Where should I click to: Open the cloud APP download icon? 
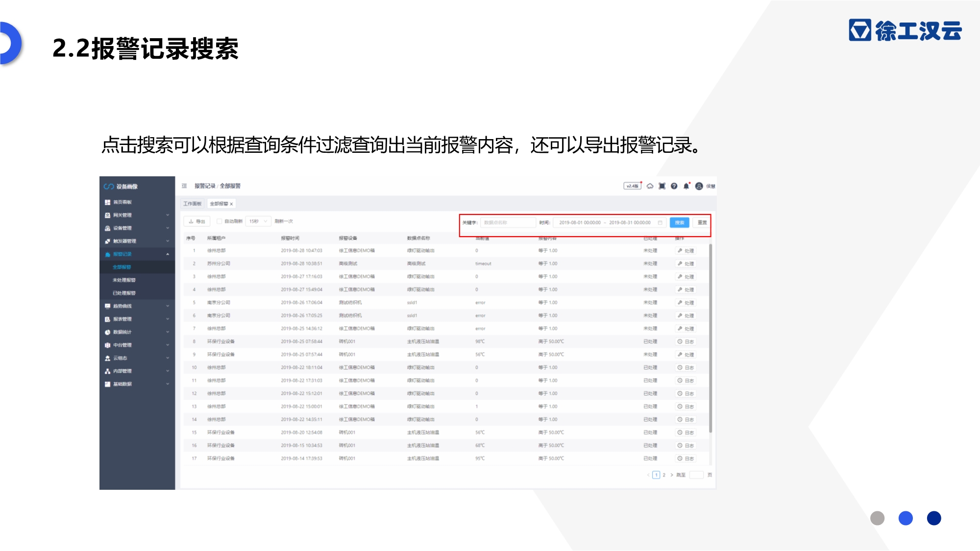(650, 186)
